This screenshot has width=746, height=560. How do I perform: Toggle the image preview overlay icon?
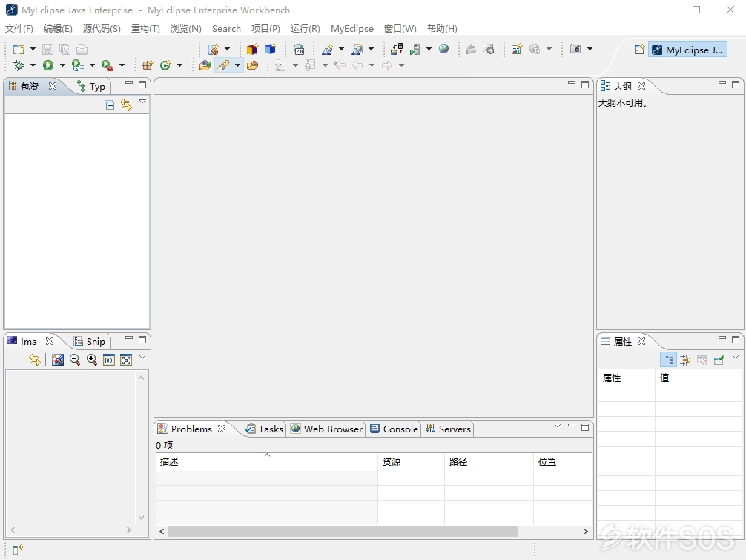(58, 360)
